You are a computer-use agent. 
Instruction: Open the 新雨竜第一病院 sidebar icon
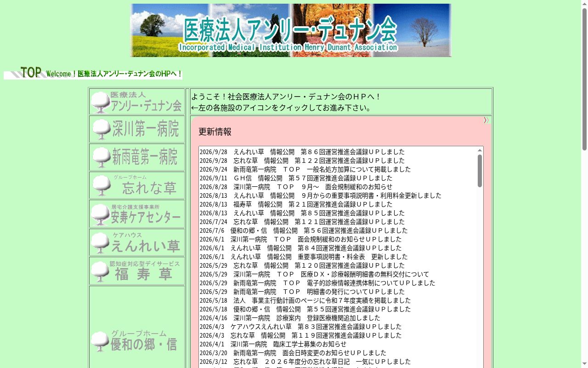click(137, 157)
